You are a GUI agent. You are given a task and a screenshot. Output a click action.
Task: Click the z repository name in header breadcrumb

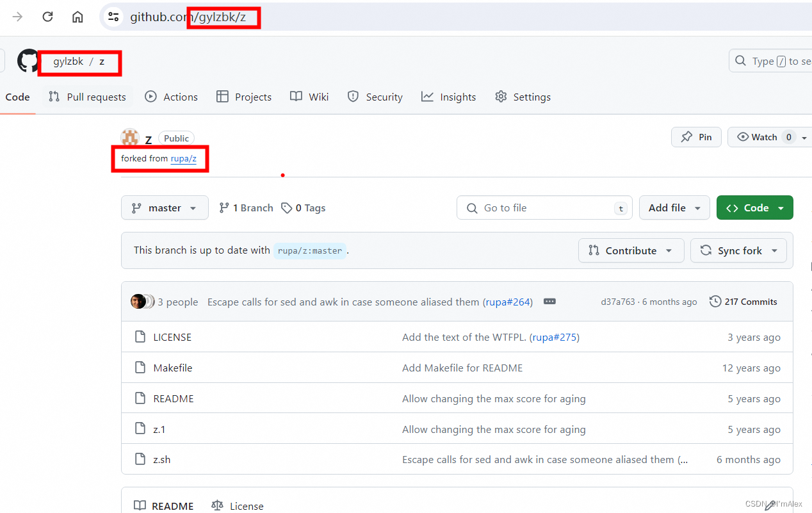pyautogui.click(x=102, y=61)
